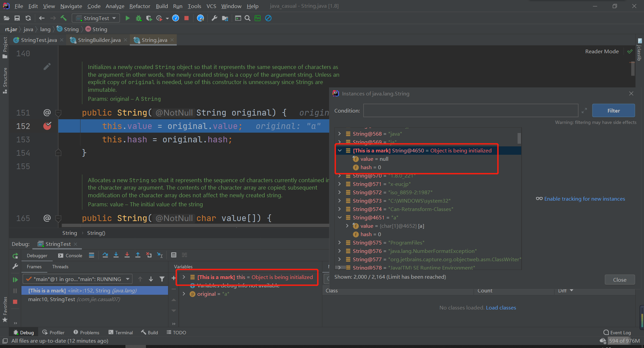Viewport: 644px width, 348px height.
Task: Click the Filter button
Action: (613, 111)
